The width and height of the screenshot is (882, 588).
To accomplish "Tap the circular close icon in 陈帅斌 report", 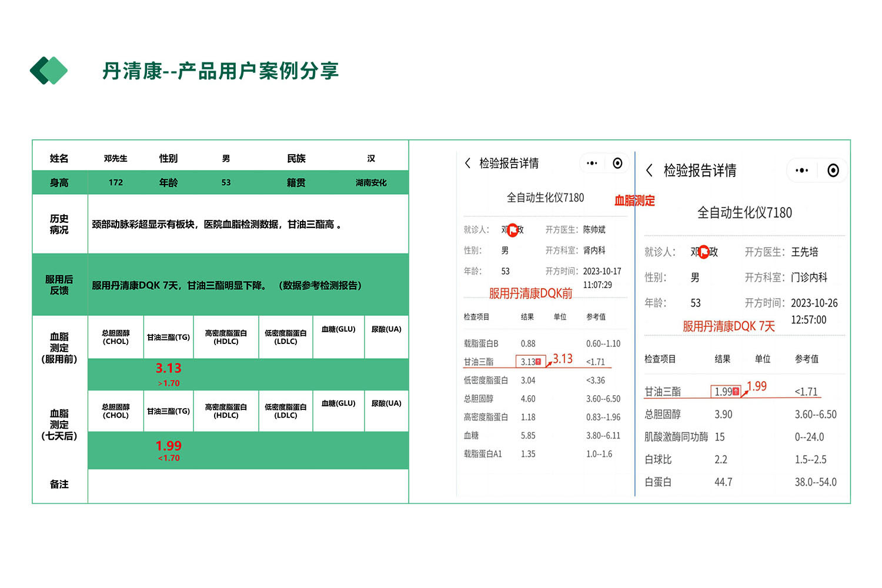I will tap(617, 163).
